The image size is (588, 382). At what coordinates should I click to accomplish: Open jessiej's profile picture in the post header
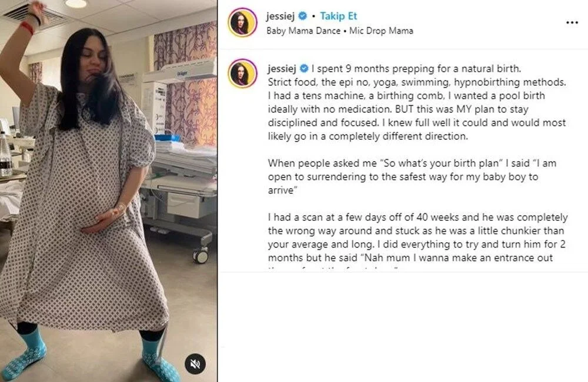coord(242,22)
